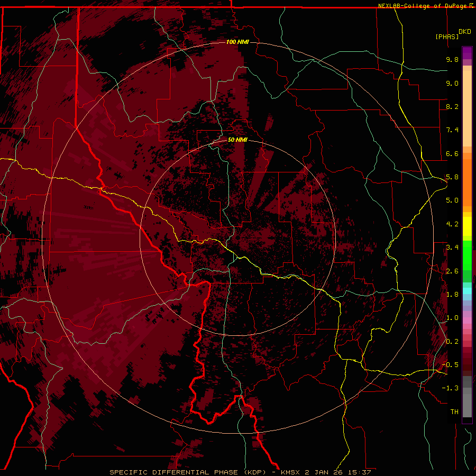Viewport: 476px width, 476px height.
Task: Click the 2 JAN 26 15:37 timestamp
Action: [338, 472]
